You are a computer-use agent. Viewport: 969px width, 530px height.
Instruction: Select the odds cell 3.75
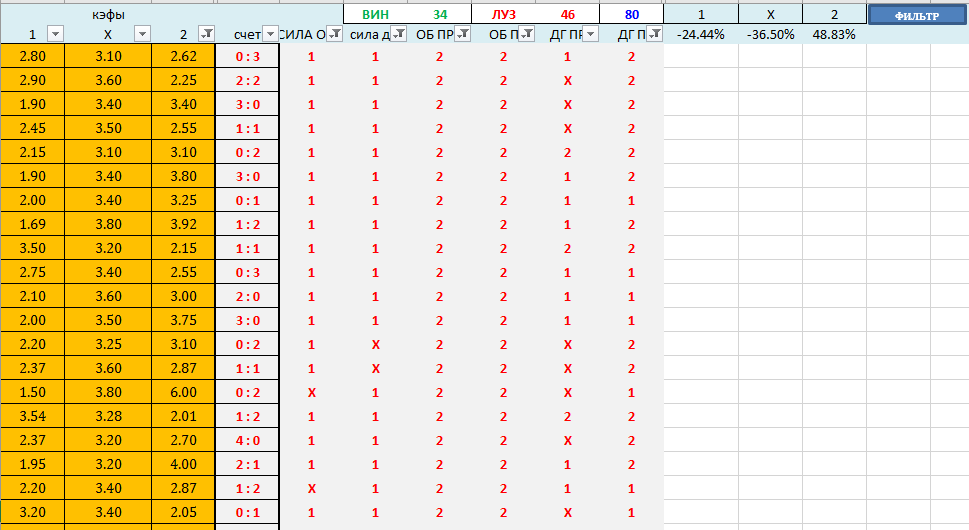click(184, 321)
